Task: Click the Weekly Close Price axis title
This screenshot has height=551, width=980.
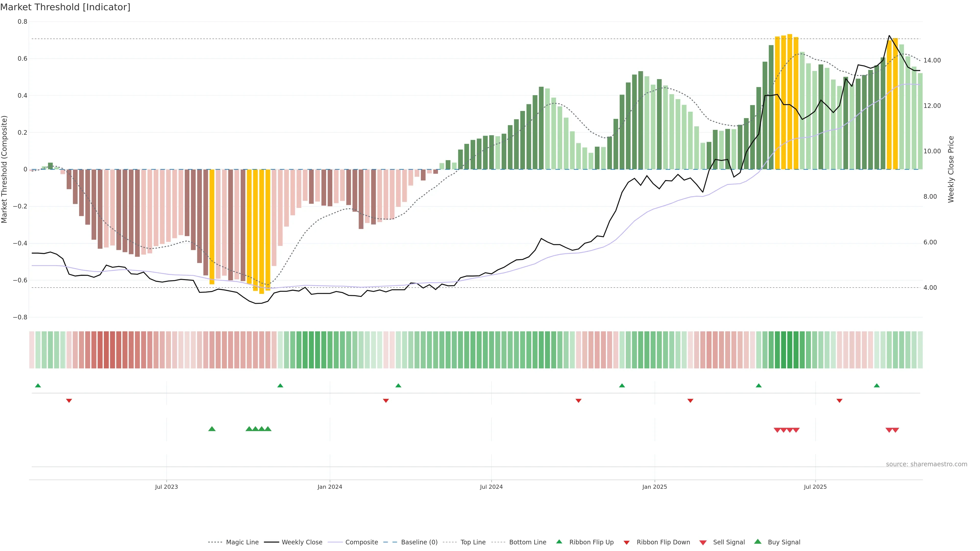Action: [951, 169]
